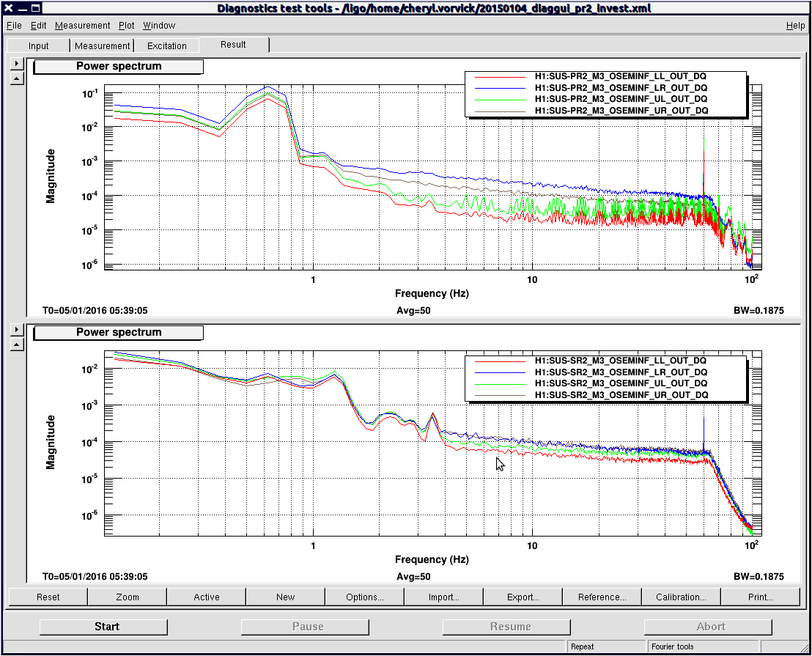Select legend label H1:SUS-PR2_M3_OSEMINF_UL_OUT_DQ
812x656 pixels.
click(x=621, y=99)
